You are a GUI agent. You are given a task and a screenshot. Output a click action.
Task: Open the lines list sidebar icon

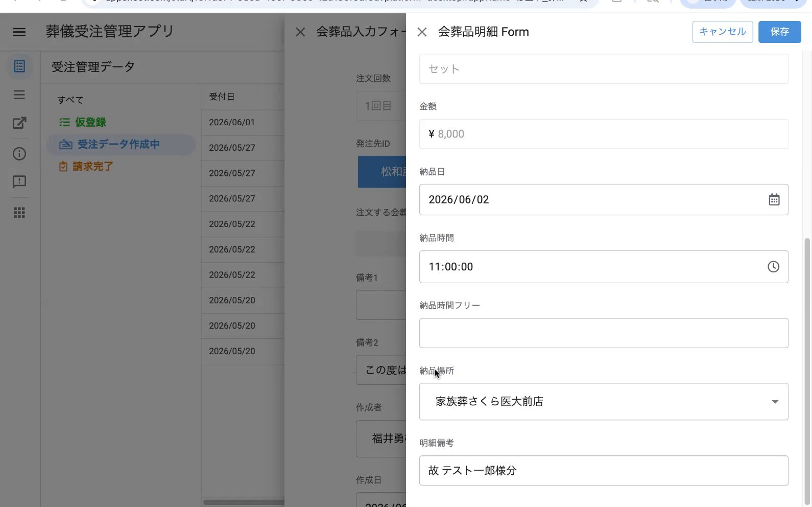19,95
